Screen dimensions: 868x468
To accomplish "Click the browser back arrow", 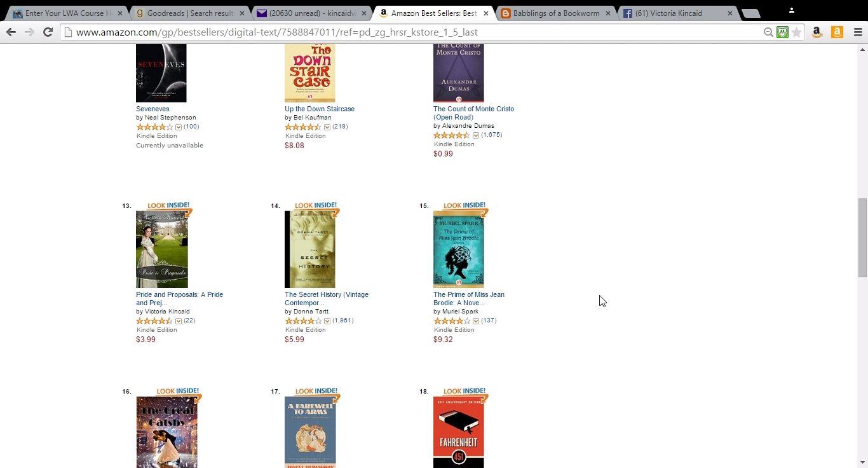I will [11, 32].
